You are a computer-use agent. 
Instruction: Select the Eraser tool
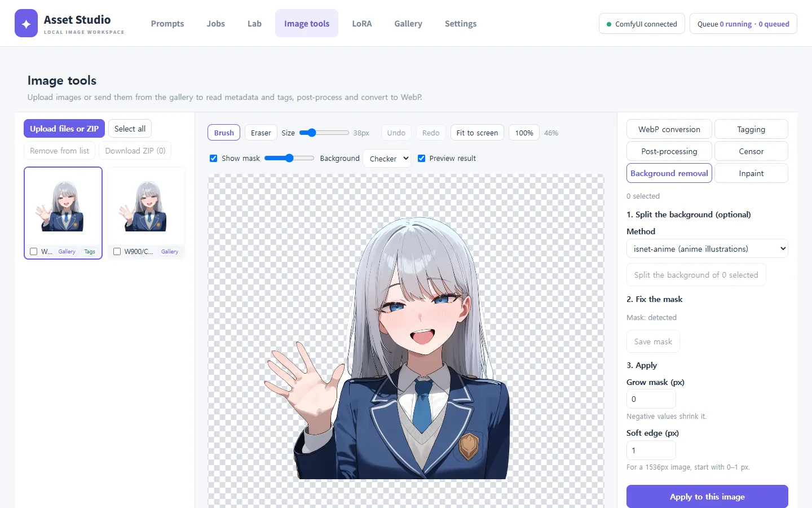(x=261, y=133)
